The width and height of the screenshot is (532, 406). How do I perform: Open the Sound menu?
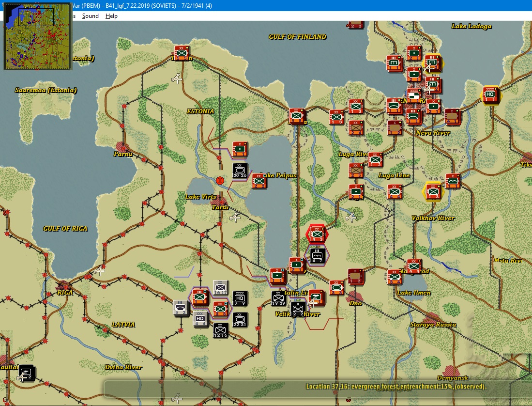point(90,16)
